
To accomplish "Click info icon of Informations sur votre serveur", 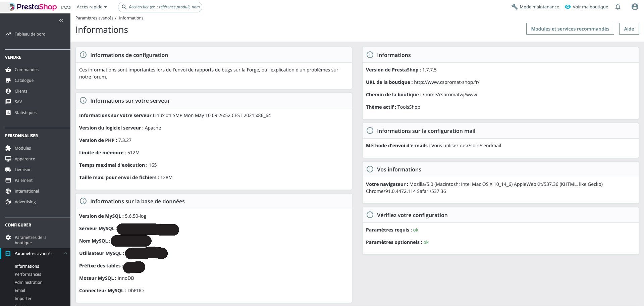I will click(x=83, y=100).
